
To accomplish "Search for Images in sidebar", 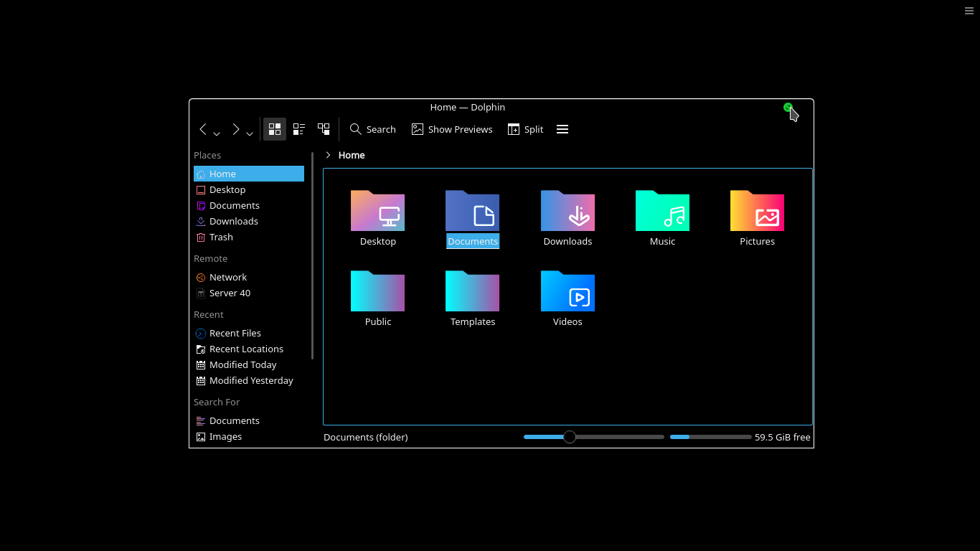I will click(249, 436).
